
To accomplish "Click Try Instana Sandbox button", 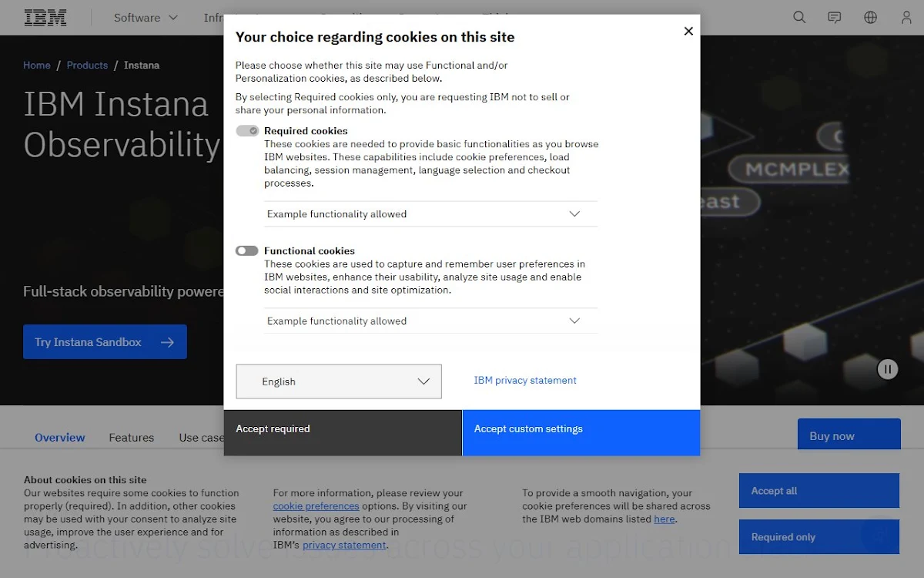I will pos(105,342).
